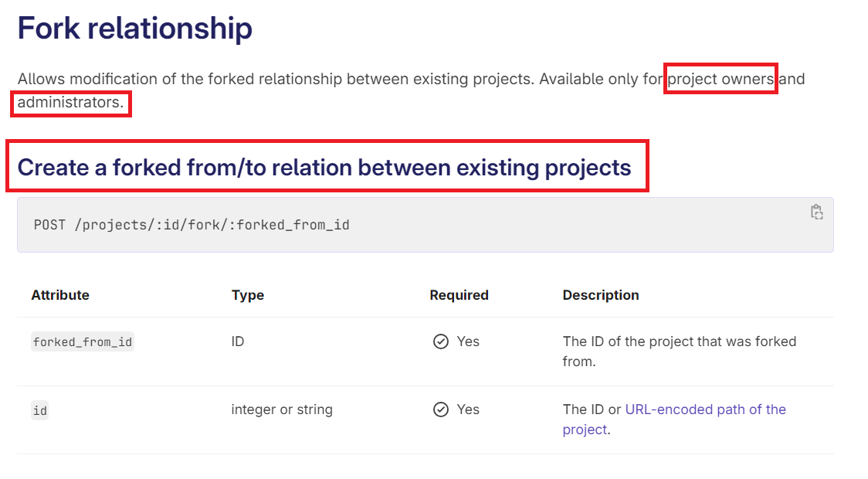
Task: Open the URL-encoded path of the project link
Action: [x=705, y=409]
